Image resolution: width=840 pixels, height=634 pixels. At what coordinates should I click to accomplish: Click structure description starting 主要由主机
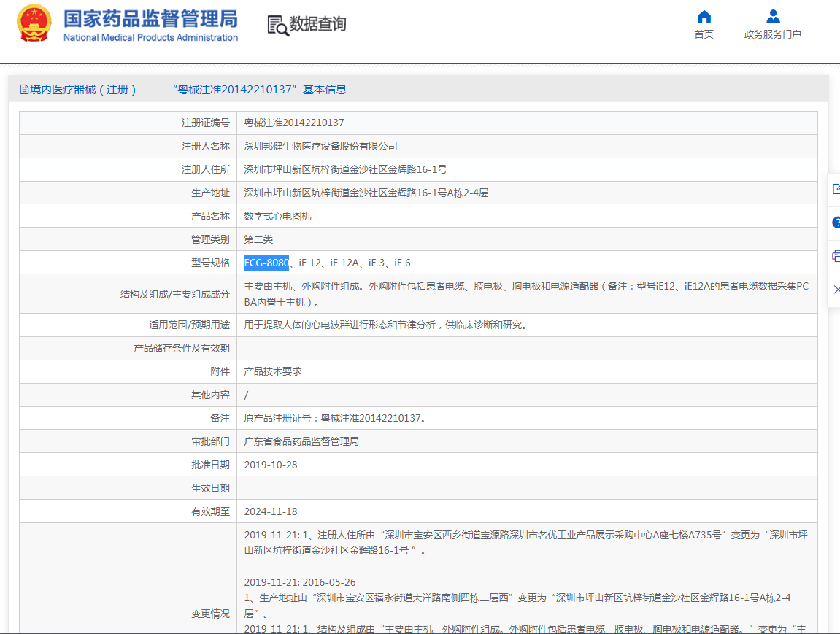(x=526, y=294)
